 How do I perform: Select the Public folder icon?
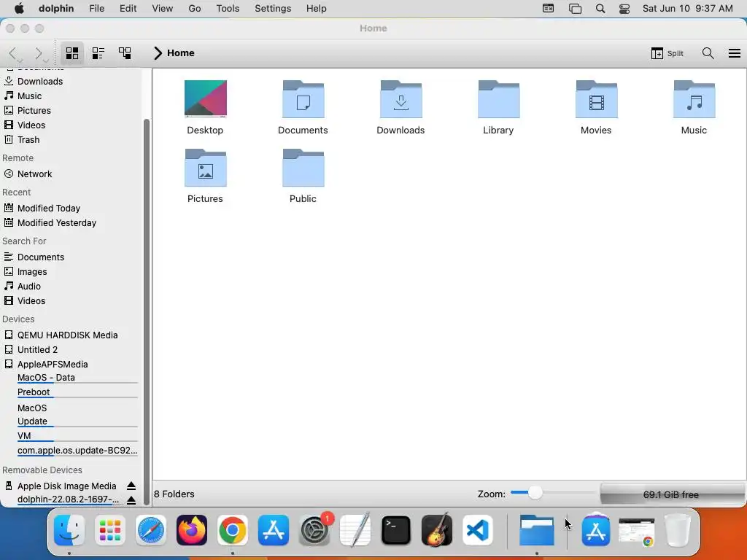click(303, 167)
